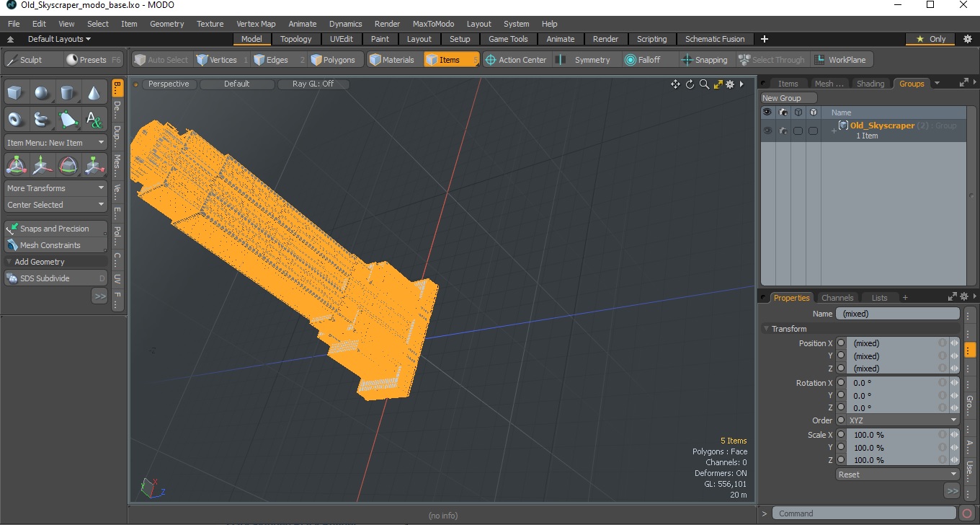Toggle Position X keyframe circle

pos(841,343)
